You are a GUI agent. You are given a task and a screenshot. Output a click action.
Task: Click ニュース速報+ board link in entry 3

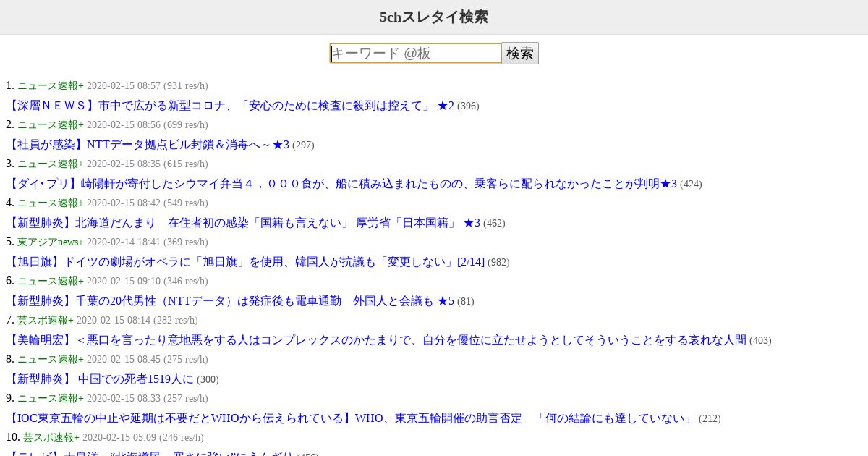pos(51,164)
